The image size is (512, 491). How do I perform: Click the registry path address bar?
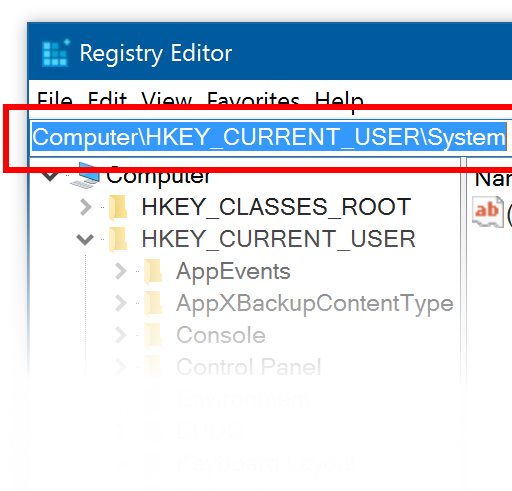pos(271,137)
